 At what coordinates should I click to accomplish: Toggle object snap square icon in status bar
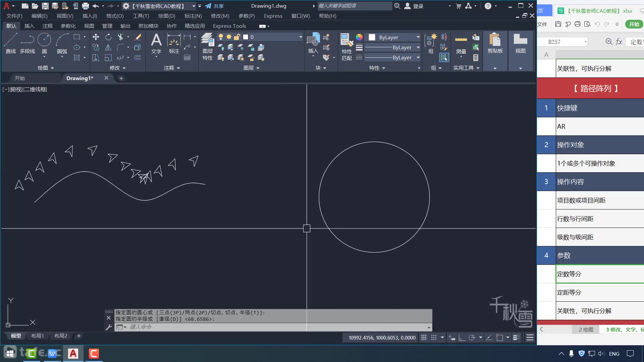point(499,338)
